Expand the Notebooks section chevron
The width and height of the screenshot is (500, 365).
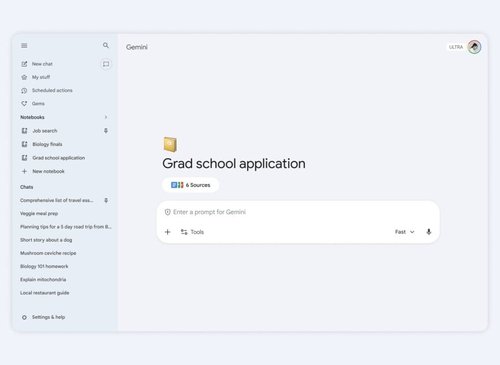106,117
